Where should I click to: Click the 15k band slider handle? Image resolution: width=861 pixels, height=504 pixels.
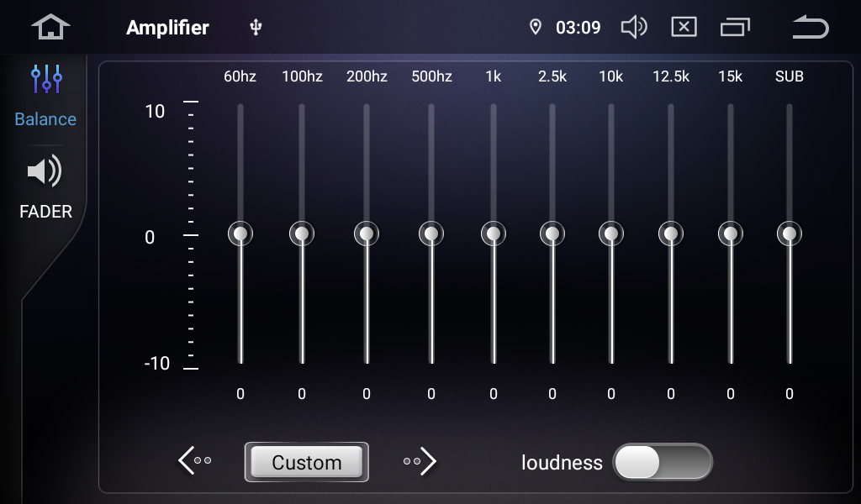click(x=731, y=234)
